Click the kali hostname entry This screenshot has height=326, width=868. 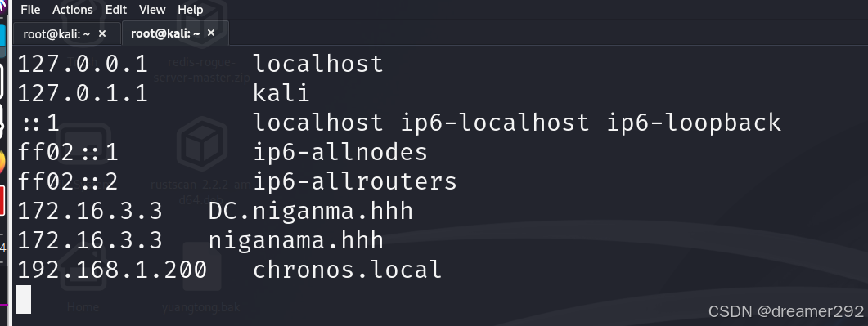281,93
